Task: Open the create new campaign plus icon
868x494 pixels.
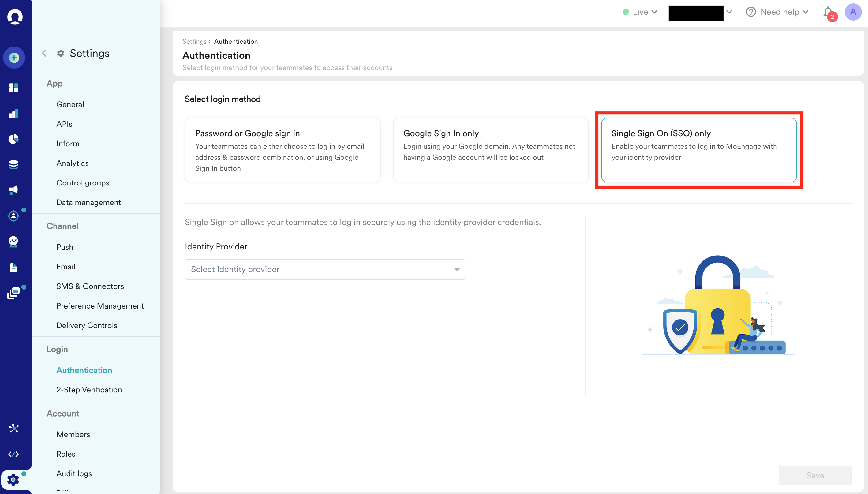Action: coord(14,58)
